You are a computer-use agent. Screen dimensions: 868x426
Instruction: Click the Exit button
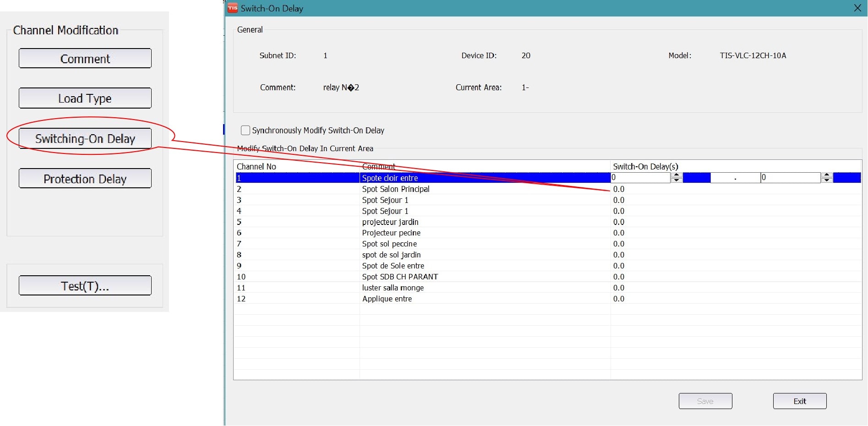(x=800, y=401)
